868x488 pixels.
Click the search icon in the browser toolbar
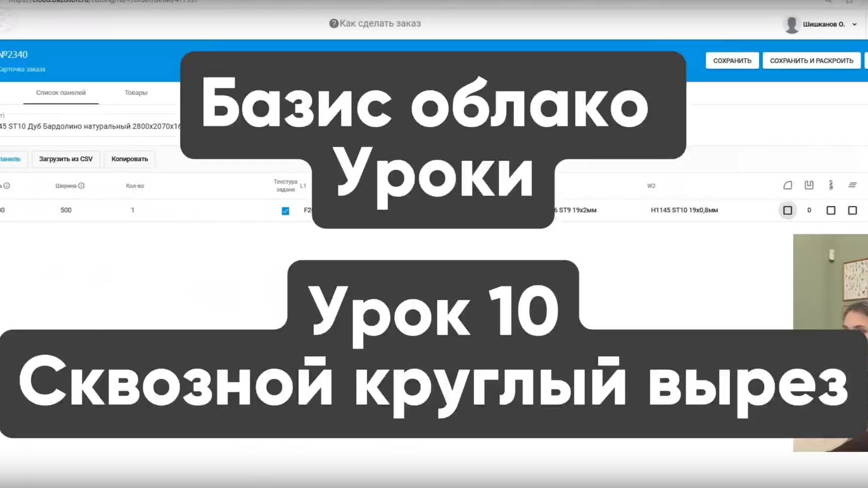(829, 2)
